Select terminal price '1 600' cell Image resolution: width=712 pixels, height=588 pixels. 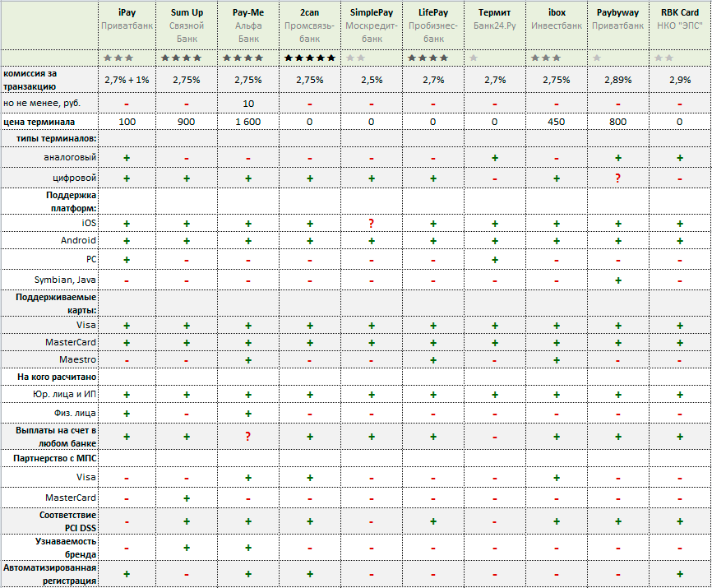(248, 122)
